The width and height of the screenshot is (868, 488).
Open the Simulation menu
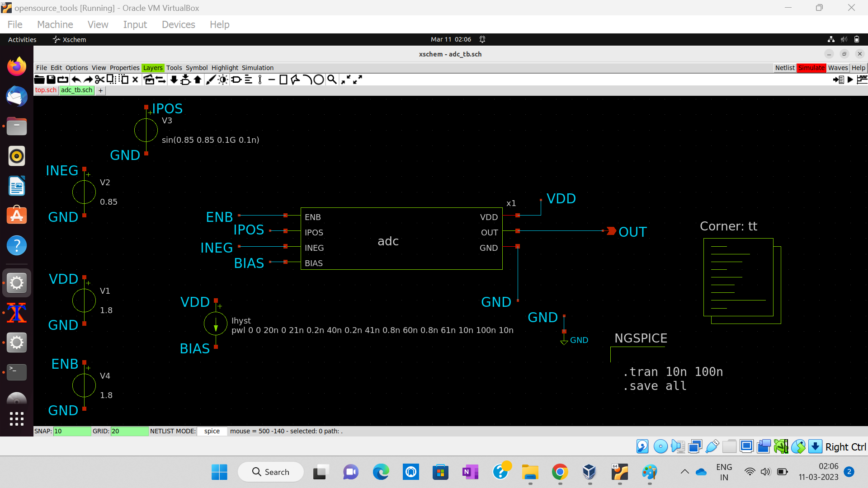click(x=257, y=68)
